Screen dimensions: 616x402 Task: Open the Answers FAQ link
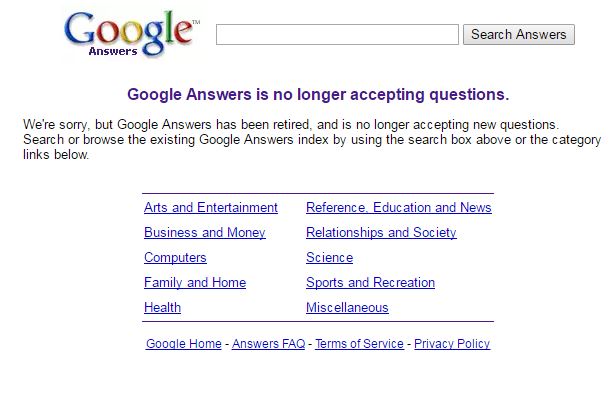tap(268, 344)
